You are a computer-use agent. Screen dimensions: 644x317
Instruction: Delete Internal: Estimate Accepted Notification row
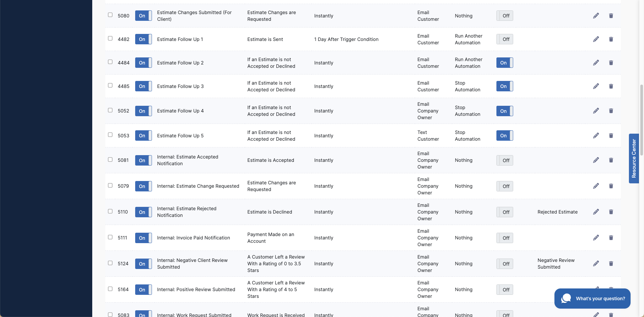[611, 160]
